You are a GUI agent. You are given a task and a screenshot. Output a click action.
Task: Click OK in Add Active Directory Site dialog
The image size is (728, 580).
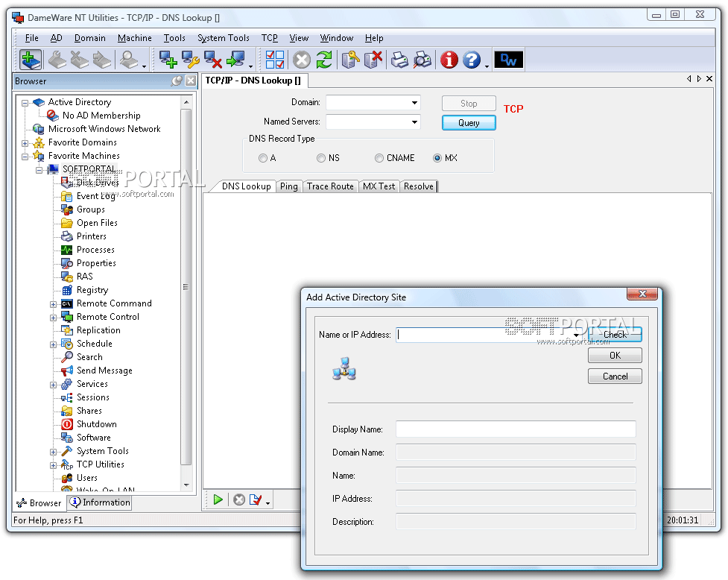(x=615, y=356)
